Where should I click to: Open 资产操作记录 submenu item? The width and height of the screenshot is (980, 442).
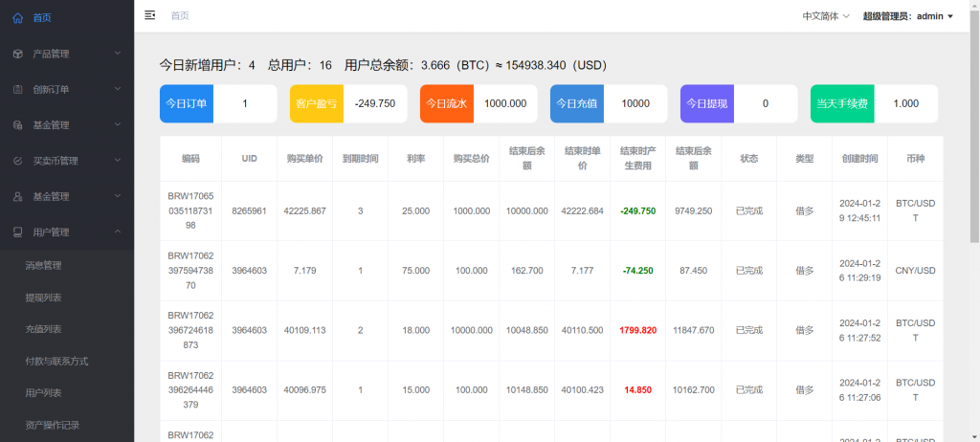pyautogui.click(x=52, y=426)
